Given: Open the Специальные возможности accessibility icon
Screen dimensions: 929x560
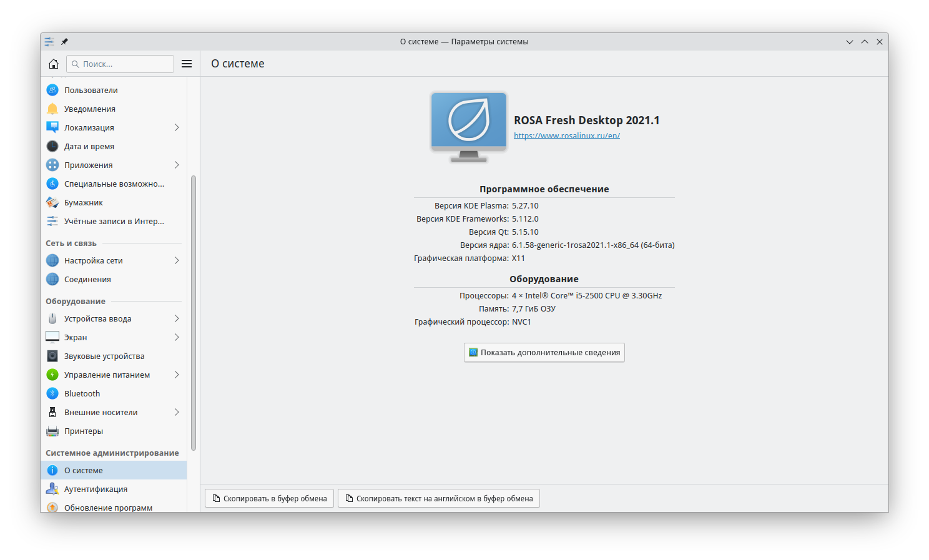Looking at the screenshot, I should point(52,184).
